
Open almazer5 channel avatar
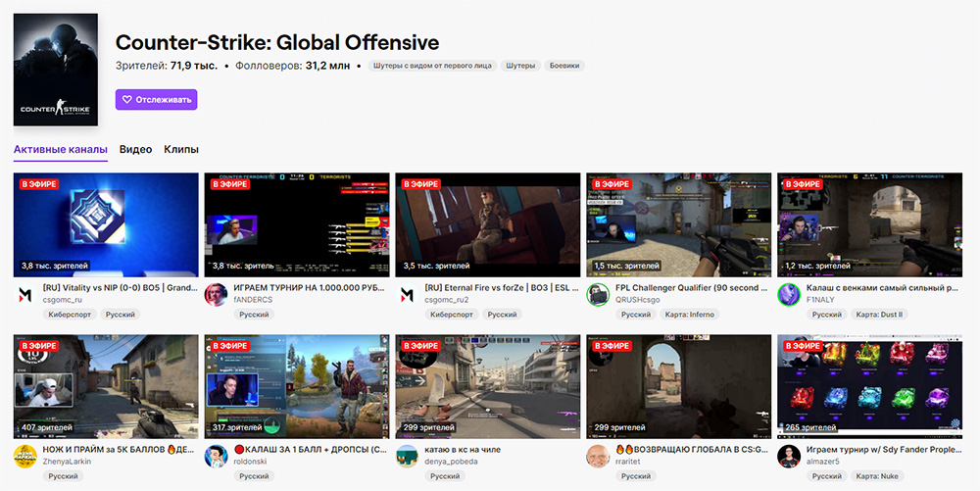point(789,456)
